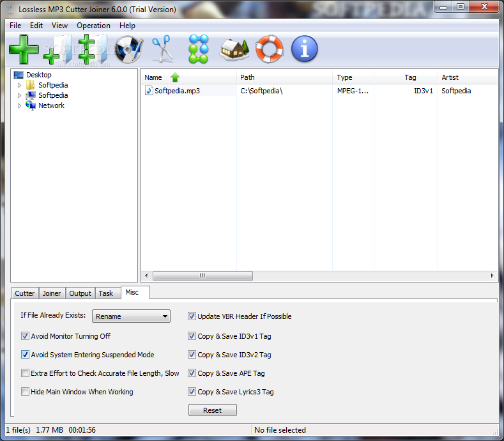Viewport: 504px width, 441px height.
Task: Click the Network globe icon in tree
Action: point(31,105)
